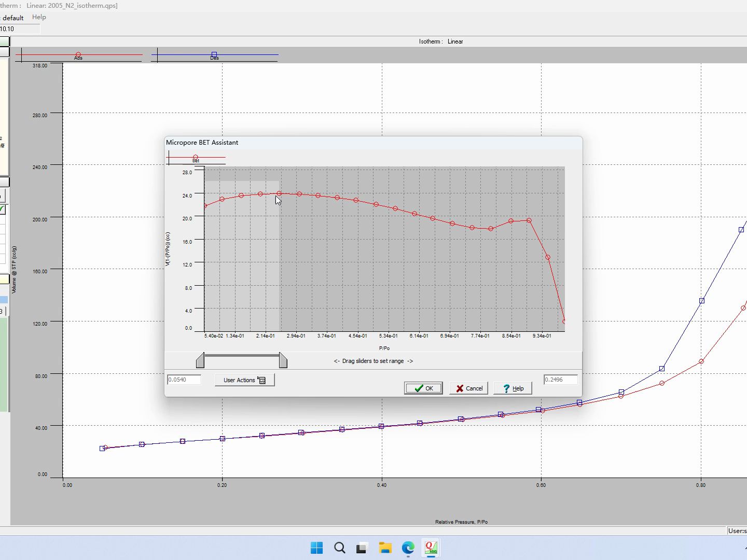Cancel the Micropore BET Assistant dialog
This screenshot has height=560, width=747.
point(468,388)
